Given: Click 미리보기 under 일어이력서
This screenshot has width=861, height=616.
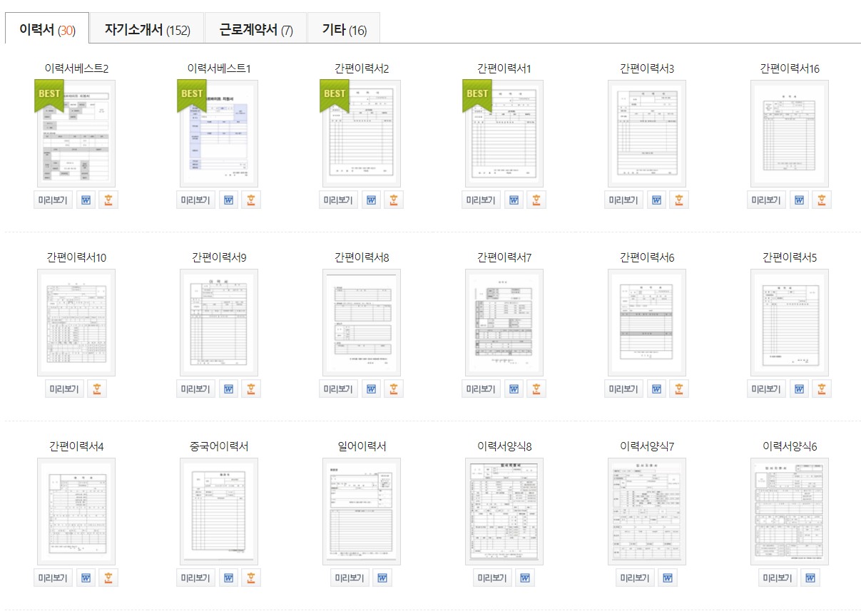Looking at the screenshot, I should tap(350, 577).
